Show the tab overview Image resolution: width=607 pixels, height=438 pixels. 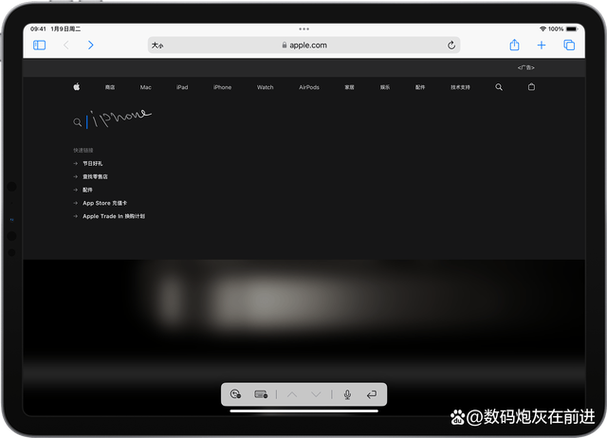569,45
